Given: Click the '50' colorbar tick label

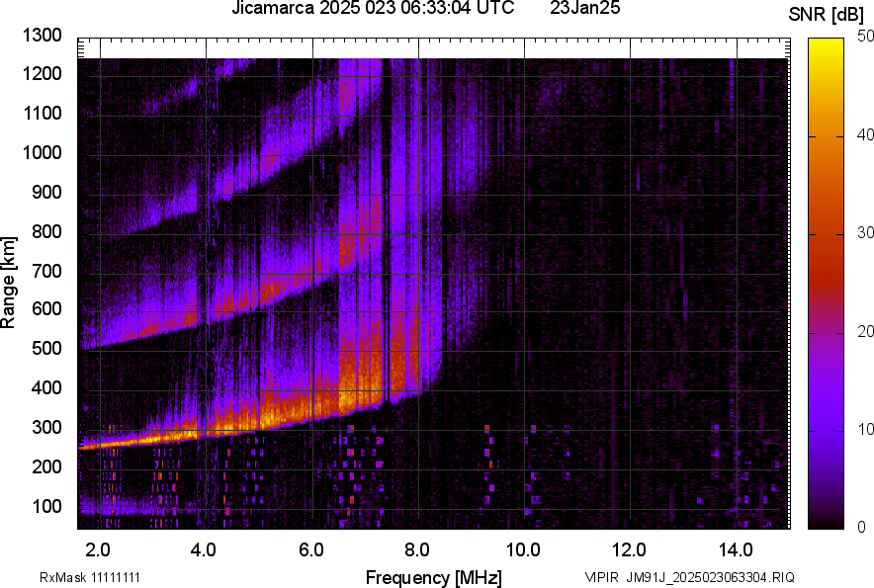Looking at the screenshot, I should pos(867,36).
